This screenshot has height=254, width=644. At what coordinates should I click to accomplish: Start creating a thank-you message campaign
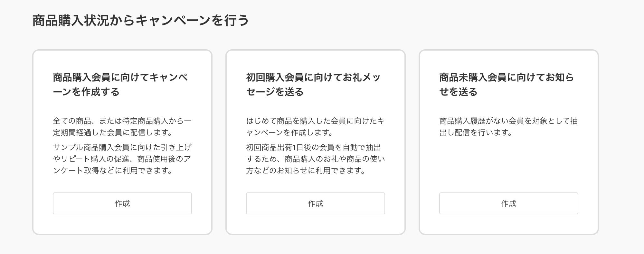pyautogui.click(x=315, y=203)
